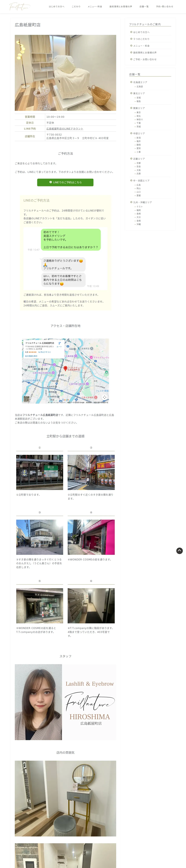This screenshot has width=186, height=868.
Task: Click sidebar arrow icon beside ご予約・お問い合わせ
Action: pyautogui.click(x=131, y=59)
